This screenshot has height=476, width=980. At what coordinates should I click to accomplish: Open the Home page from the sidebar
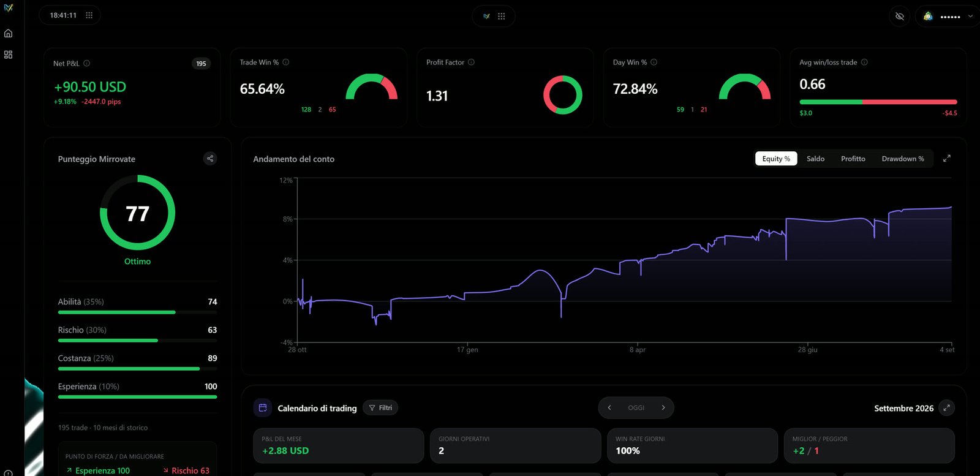click(8, 34)
